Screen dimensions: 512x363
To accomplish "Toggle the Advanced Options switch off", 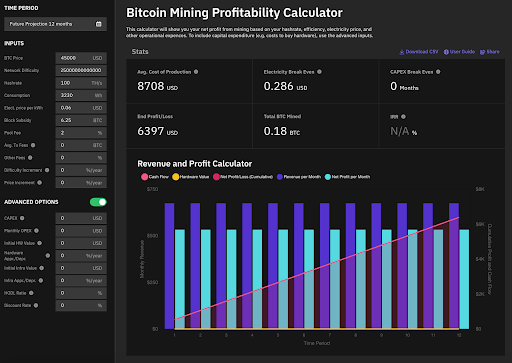I will click(98, 202).
